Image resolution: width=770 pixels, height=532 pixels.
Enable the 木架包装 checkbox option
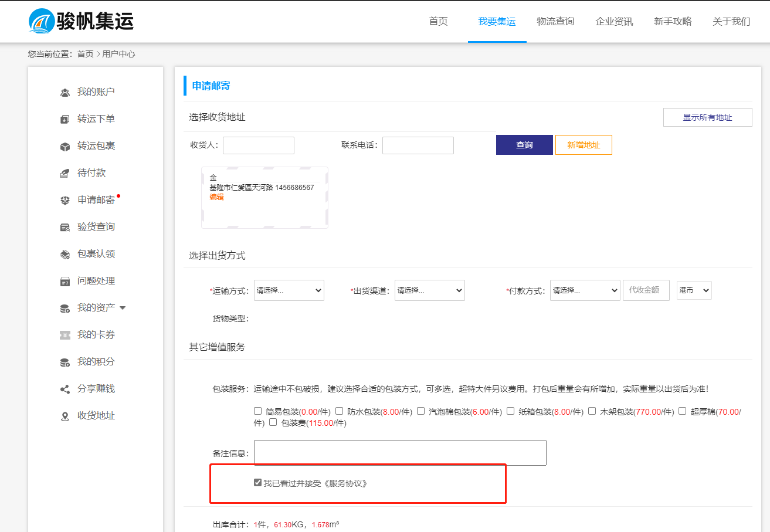tap(592, 411)
